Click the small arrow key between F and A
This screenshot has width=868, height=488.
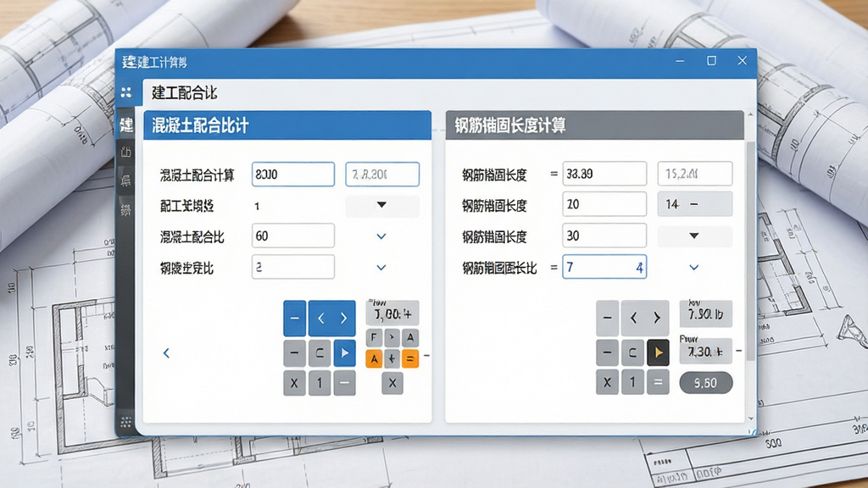pyautogui.click(x=392, y=337)
